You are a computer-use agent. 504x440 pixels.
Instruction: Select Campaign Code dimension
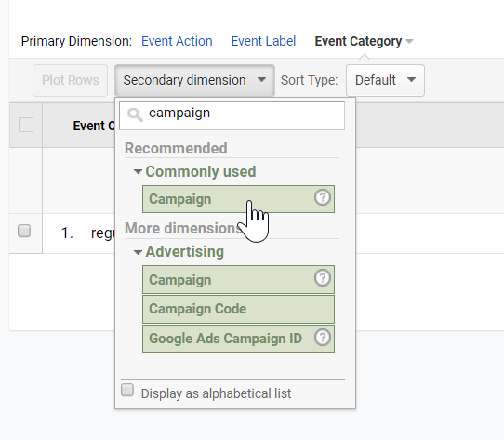coord(238,309)
